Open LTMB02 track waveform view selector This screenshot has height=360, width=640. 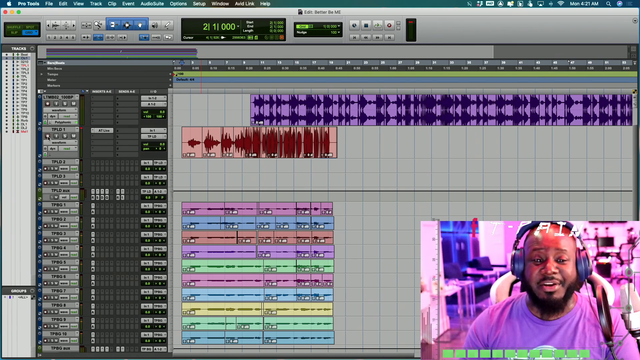pos(60,110)
